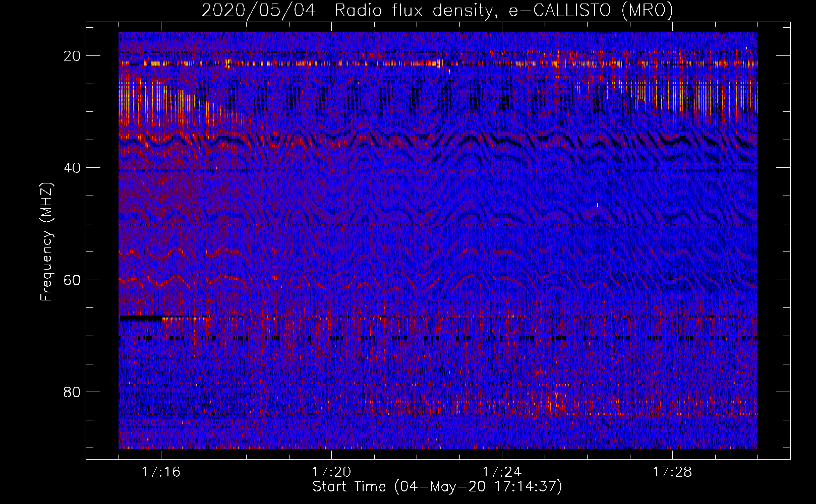The width and height of the screenshot is (816, 504).
Task: Select the 'Frequency (MHZ)' axis label
Action: 46,242
